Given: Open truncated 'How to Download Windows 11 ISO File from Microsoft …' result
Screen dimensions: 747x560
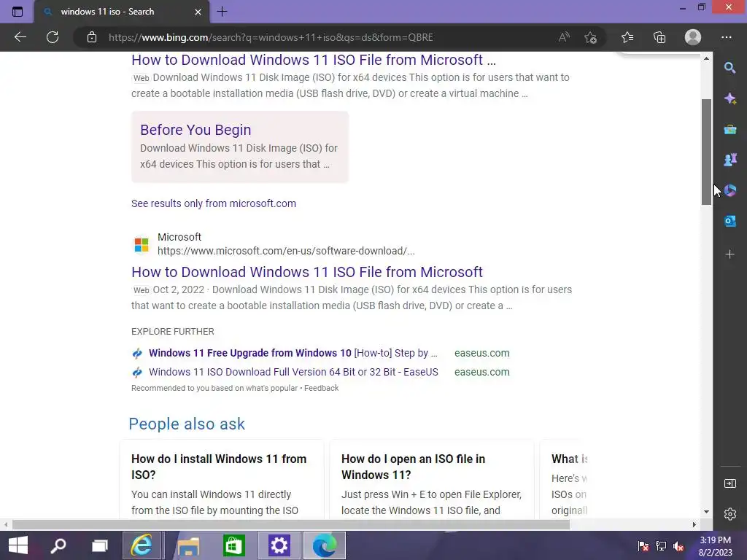Looking at the screenshot, I should tap(314, 60).
